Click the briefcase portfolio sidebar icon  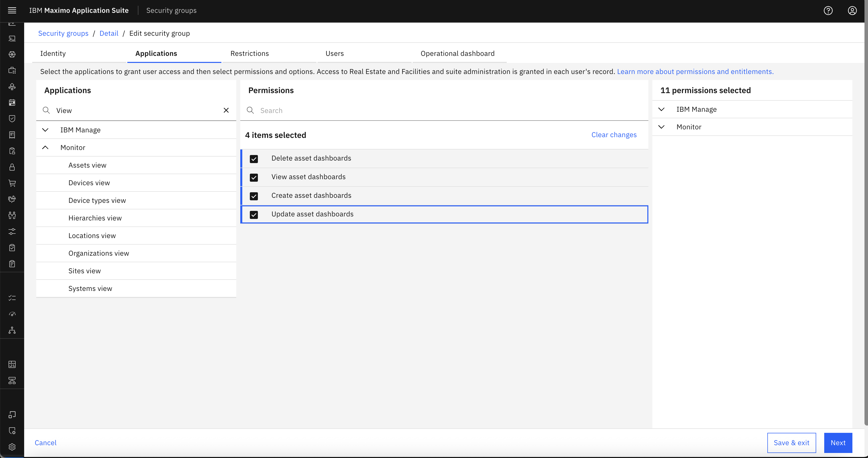[x=12, y=70]
